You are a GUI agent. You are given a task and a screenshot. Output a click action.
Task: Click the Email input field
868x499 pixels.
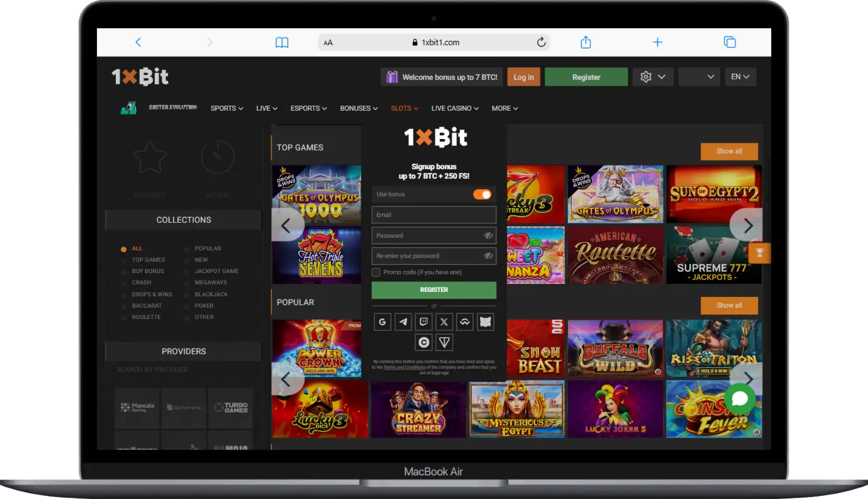point(434,215)
